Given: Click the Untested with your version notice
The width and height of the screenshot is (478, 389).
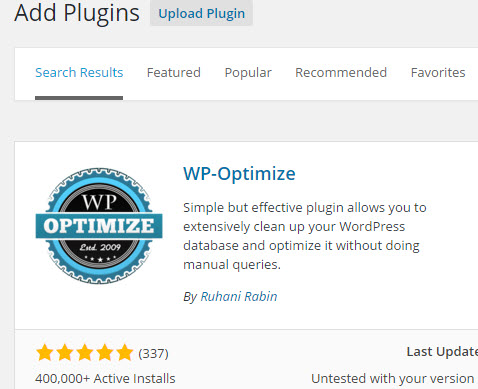Looking at the screenshot, I should [x=393, y=379].
